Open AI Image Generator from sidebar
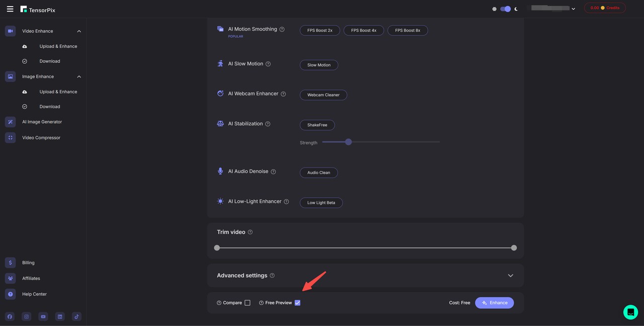This screenshot has height=326, width=644. click(42, 122)
